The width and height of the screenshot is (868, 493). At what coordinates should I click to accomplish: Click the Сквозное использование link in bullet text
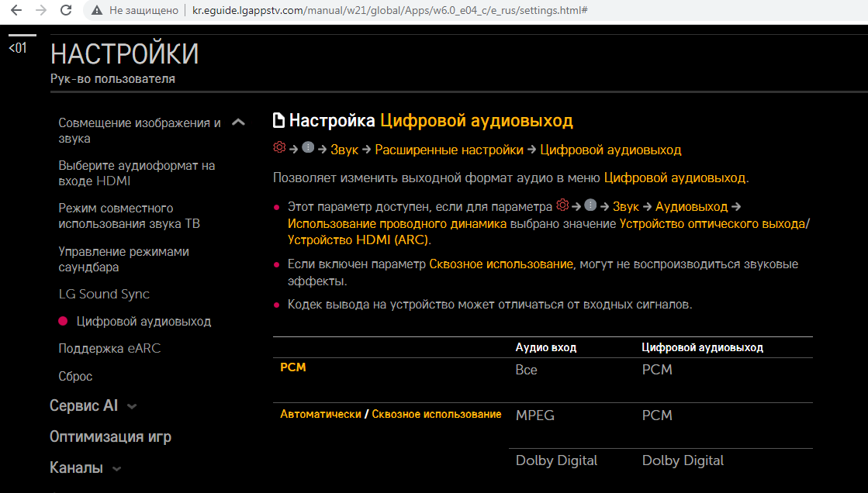click(500, 264)
